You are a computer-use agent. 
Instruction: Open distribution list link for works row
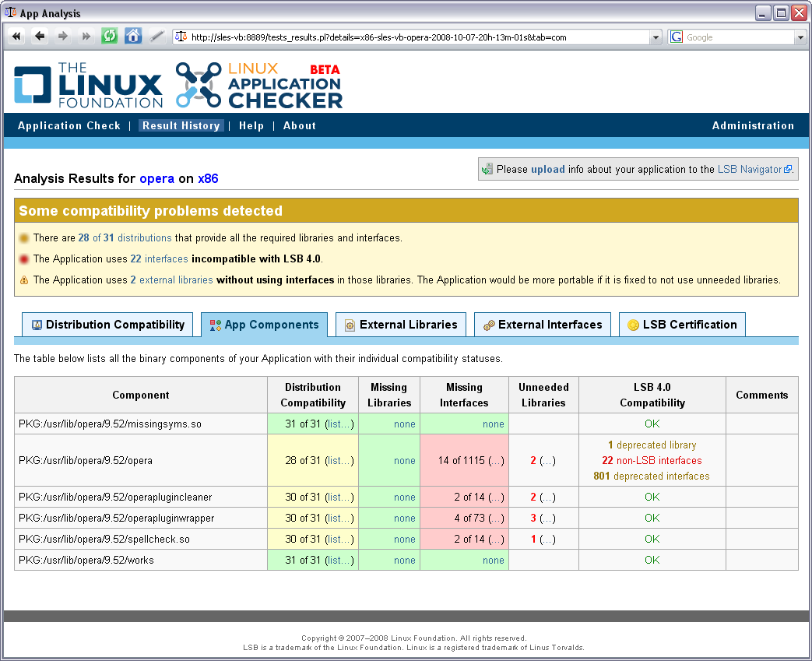tap(339, 560)
